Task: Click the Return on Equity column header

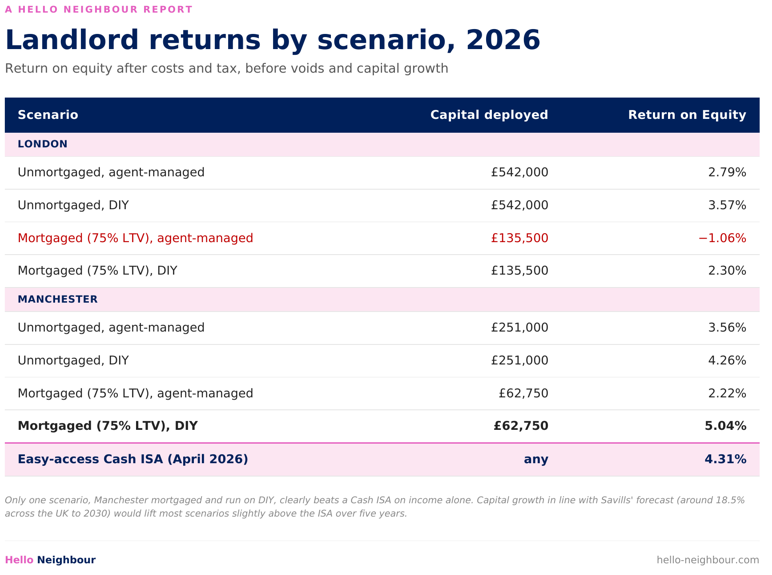Action: pyautogui.click(x=687, y=115)
